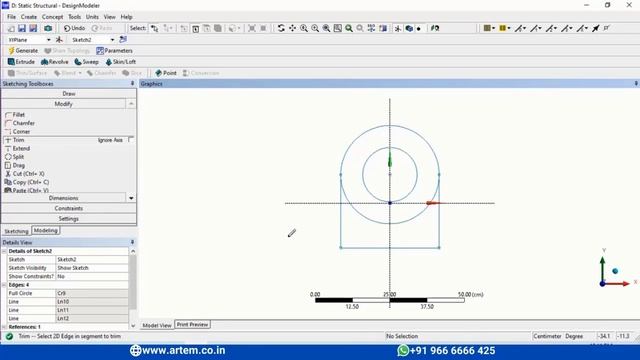Viewport: 640px width, 360px height.
Task: Collapse the Details of Sketch2 section
Action: (4, 251)
